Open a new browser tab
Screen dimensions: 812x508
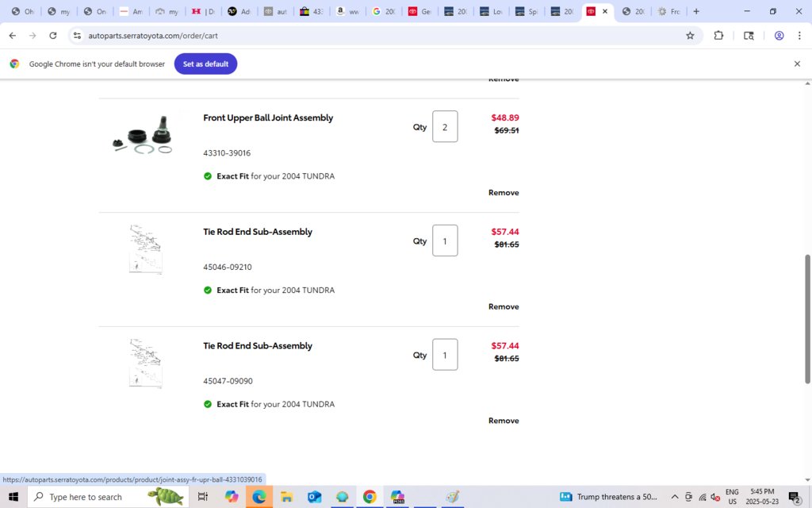pyautogui.click(x=696, y=11)
